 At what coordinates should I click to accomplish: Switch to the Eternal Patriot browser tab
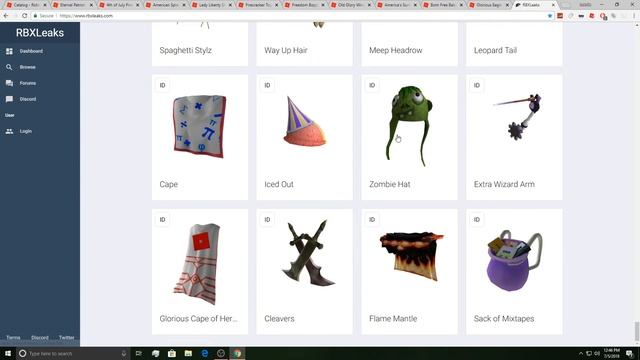[72, 5]
